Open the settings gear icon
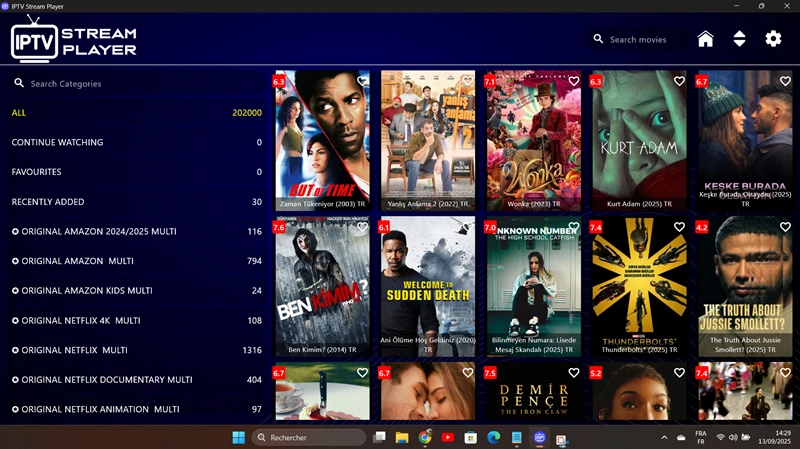This screenshot has height=449, width=800. (x=773, y=39)
